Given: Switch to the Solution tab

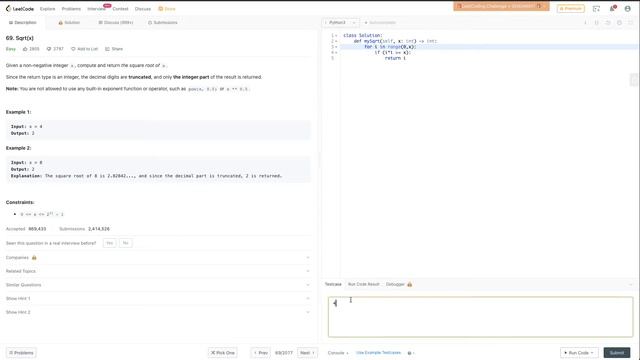Looking at the screenshot, I should [69, 22].
